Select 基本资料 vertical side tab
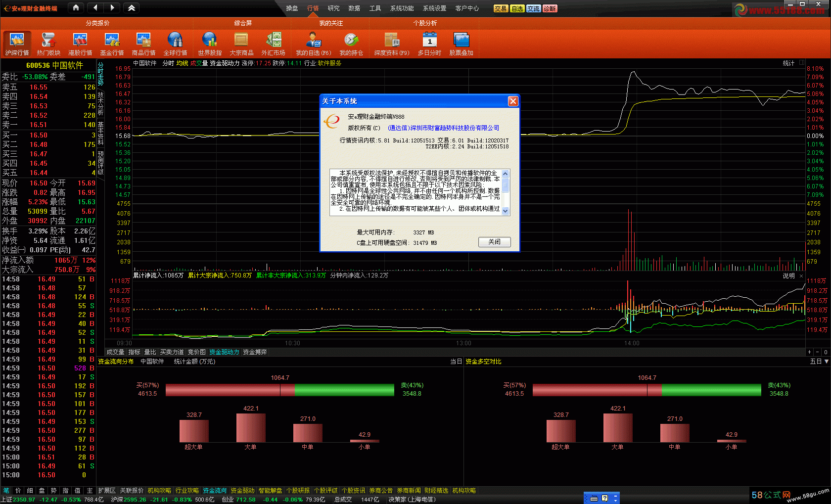The width and height of the screenshot is (831, 504). pos(100,133)
